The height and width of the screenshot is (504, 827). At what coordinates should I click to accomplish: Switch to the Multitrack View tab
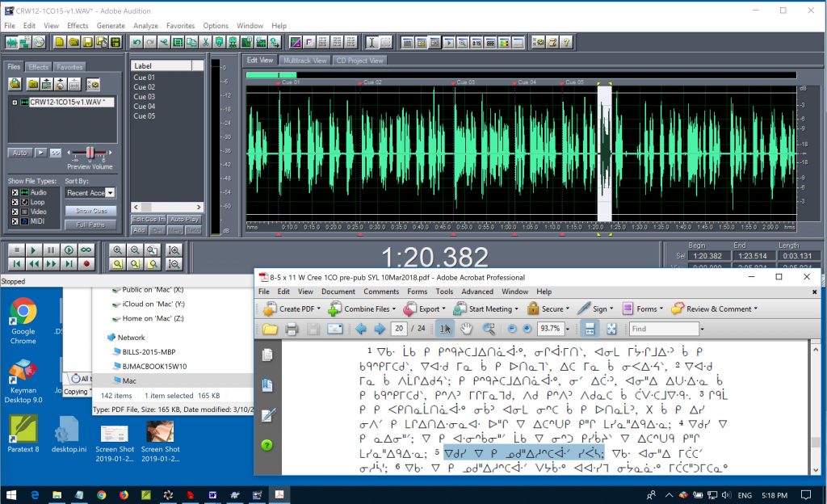304,61
